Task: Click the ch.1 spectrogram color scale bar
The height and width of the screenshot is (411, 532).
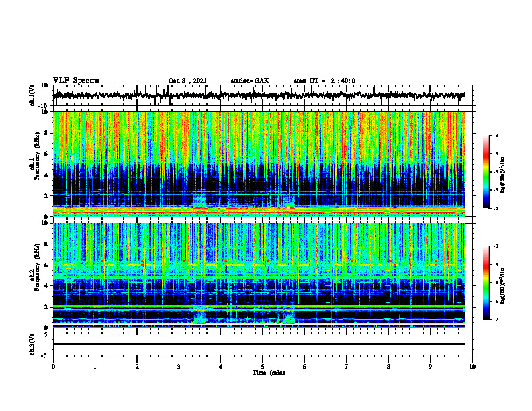Action: (x=486, y=172)
